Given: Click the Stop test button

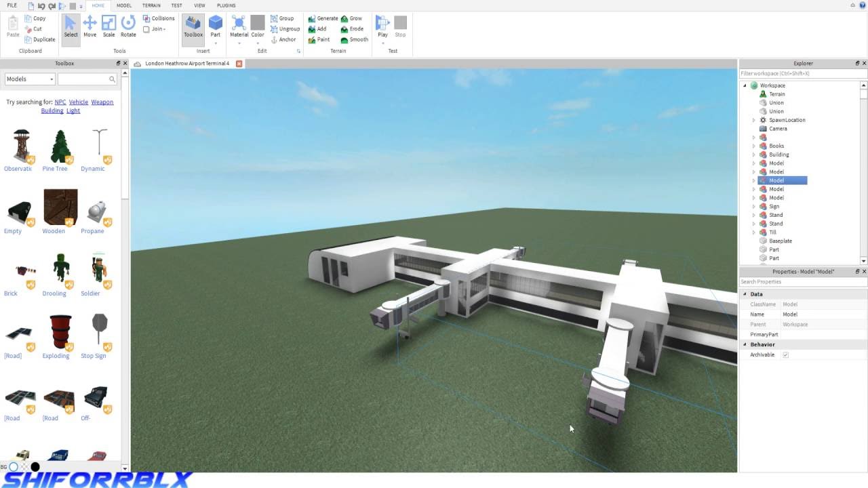Looking at the screenshot, I should tap(400, 27).
